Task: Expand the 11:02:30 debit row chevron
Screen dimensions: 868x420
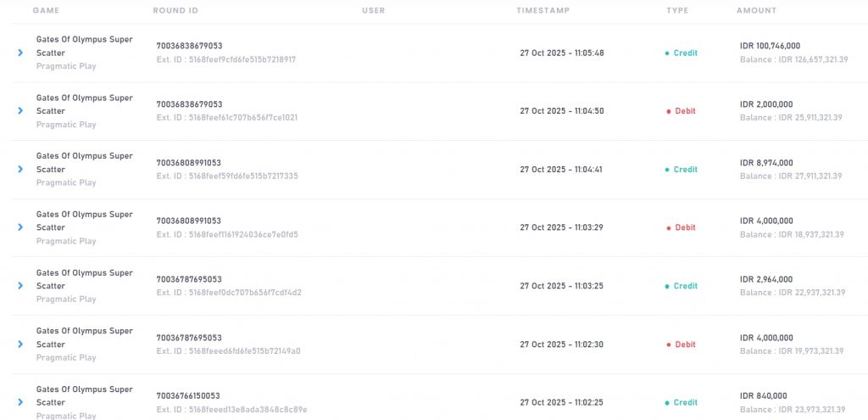Action: tap(20, 344)
